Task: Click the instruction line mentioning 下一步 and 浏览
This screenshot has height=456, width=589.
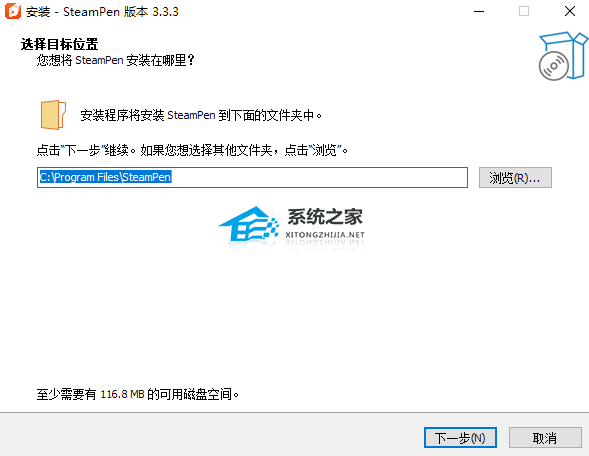Action: pyautogui.click(x=192, y=150)
